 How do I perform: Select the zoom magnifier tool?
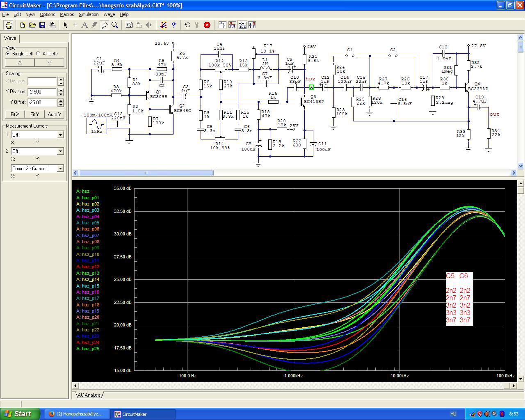pos(115,25)
